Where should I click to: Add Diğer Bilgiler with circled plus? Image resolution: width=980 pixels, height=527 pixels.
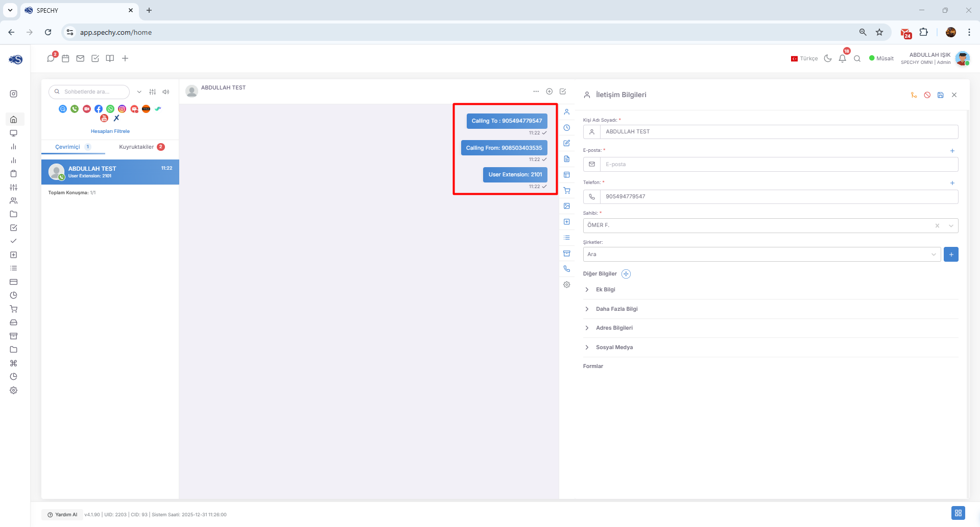click(626, 274)
